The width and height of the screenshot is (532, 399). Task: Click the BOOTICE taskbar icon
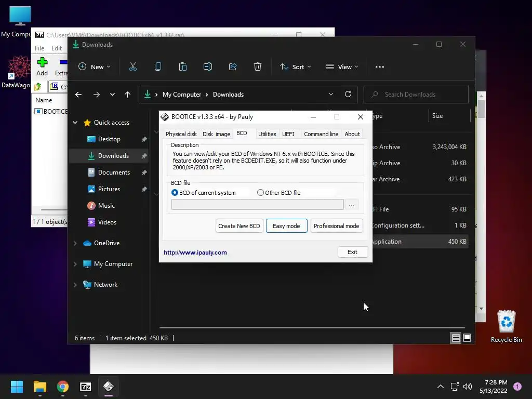(109, 387)
